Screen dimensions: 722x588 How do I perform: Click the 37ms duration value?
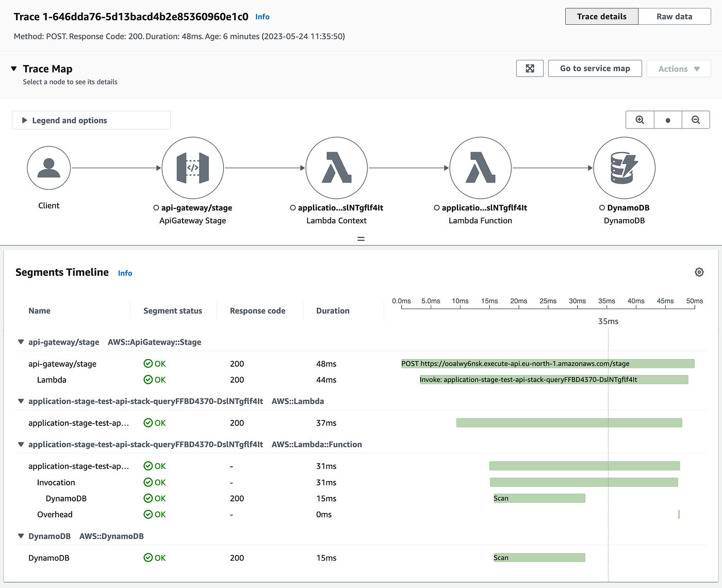point(326,423)
